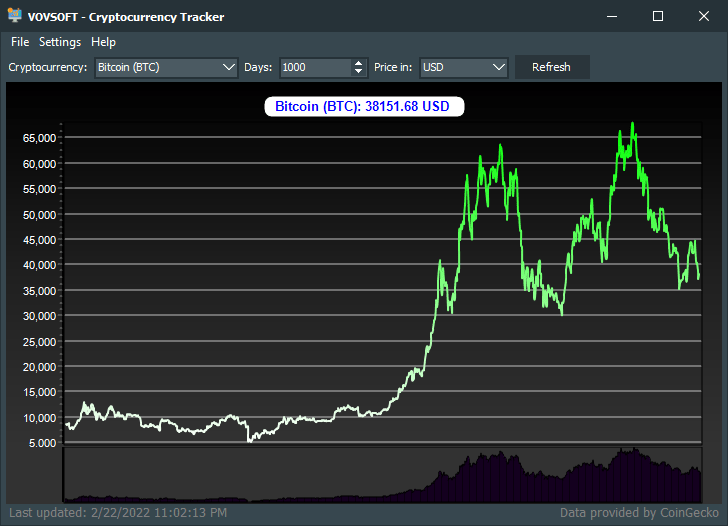Increase Days with the up arrow

tap(359, 63)
